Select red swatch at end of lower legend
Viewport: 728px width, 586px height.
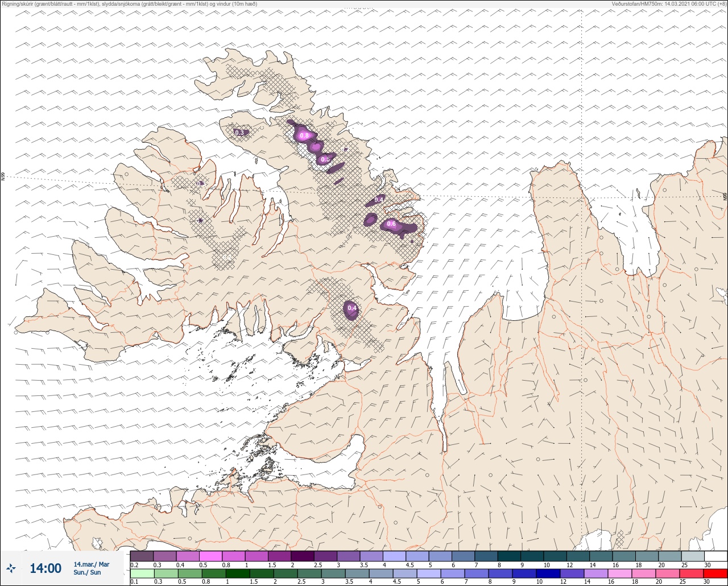coord(715,573)
